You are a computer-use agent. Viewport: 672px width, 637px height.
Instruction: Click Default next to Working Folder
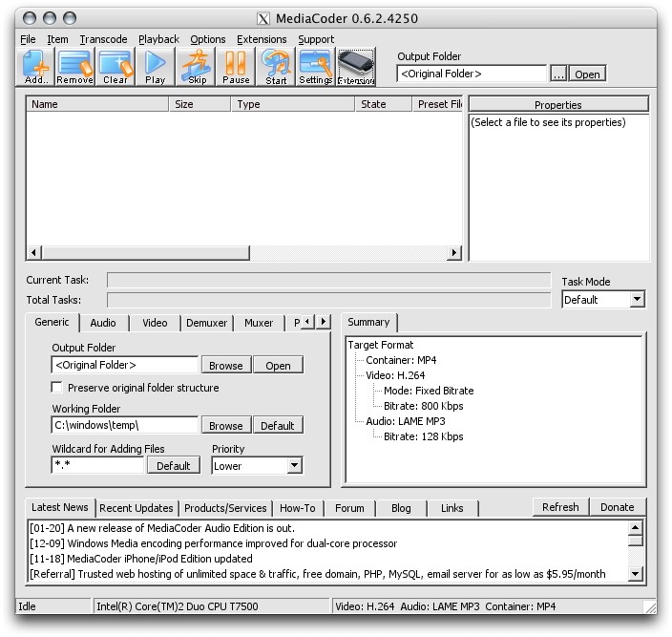pyautogui.click(x=278, y=425)
